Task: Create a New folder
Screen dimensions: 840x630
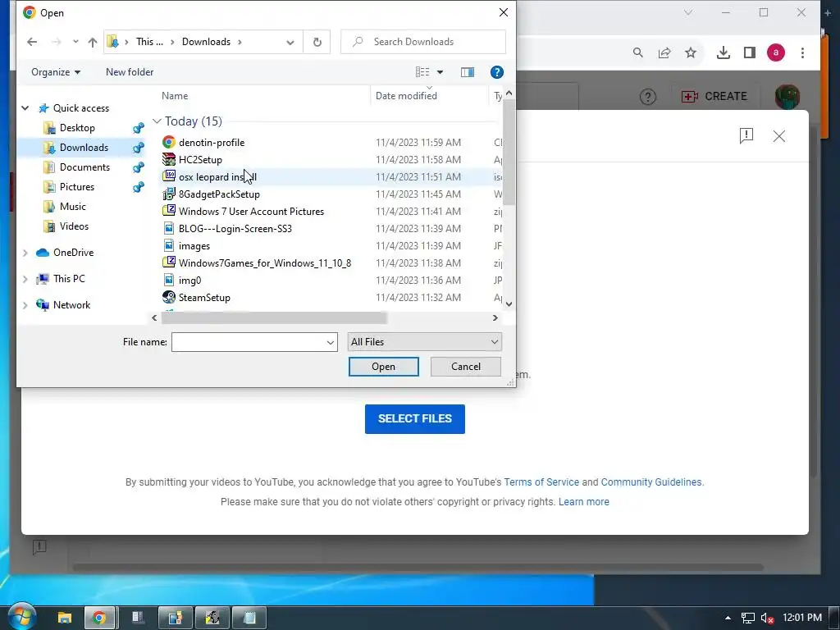Action: [130, 72]
